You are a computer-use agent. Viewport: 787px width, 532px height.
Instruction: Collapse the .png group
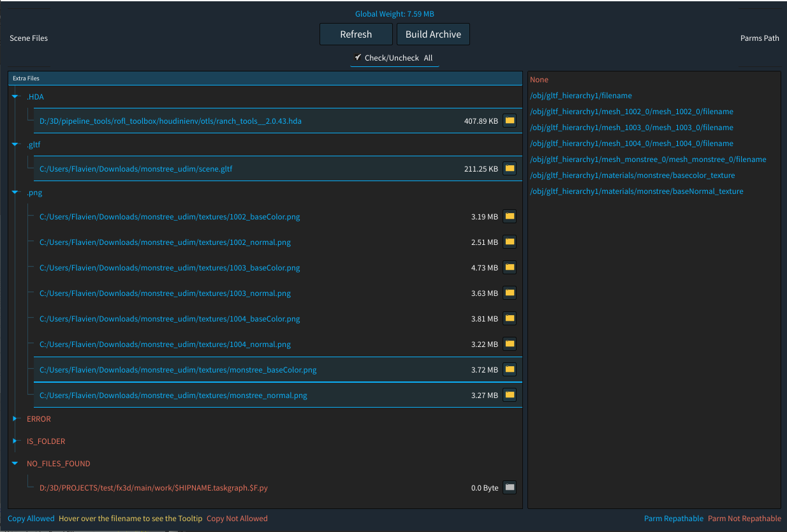15,193
